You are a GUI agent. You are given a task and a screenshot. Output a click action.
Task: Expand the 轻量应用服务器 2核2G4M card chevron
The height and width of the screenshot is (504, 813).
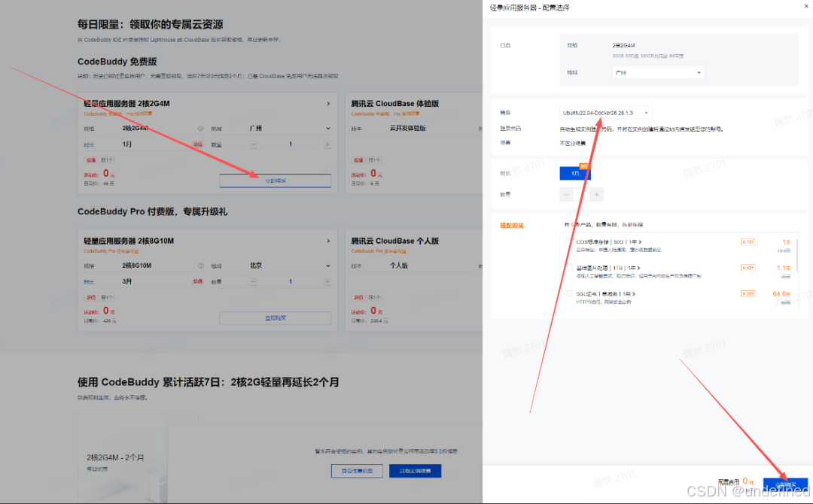coord(328,104)
